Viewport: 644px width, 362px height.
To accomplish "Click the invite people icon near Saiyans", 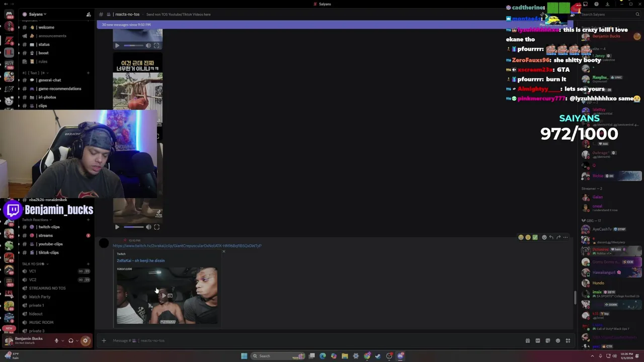I will pyautogui.click(x=89, y=15).
